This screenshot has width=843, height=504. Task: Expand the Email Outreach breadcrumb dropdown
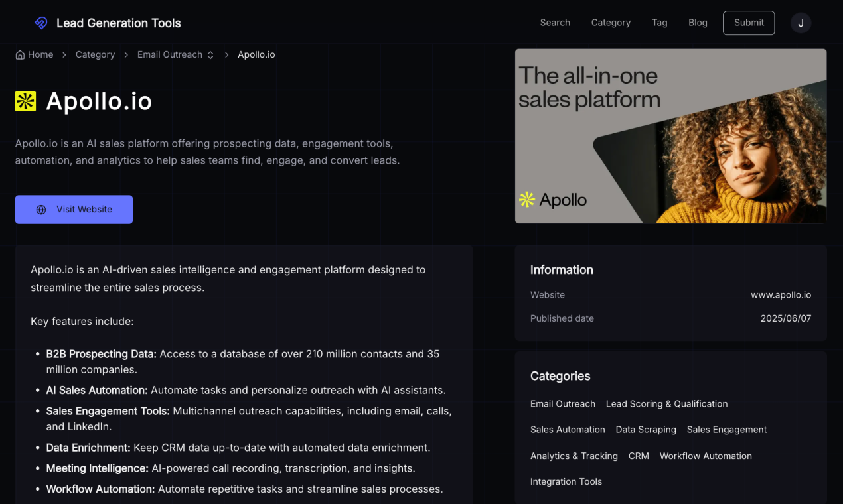click(210, 55)
